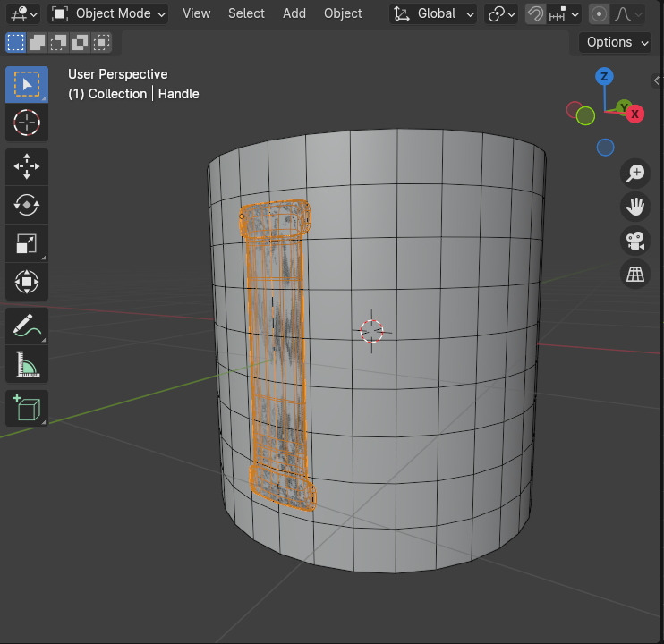Open the Select menu
The width and height of the screenshot is (664, 644).
pyautogui.click(x=246, y=13)
